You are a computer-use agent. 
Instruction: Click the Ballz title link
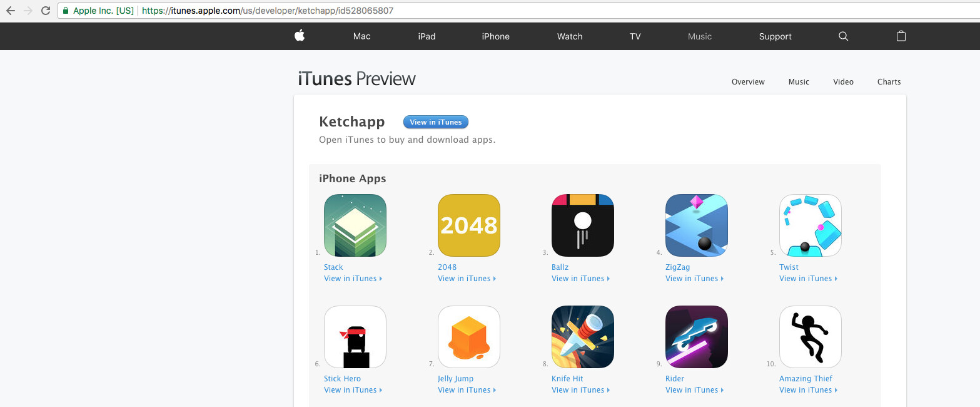(560, 267)
